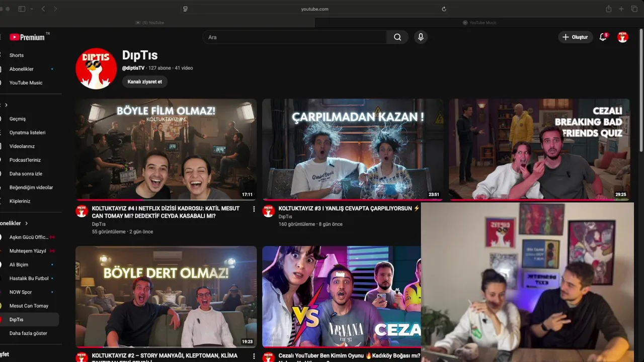Open more options for KOLTUKTAYIZ #4 video
This screenshot has width=644, height=362.
point(254,209)
